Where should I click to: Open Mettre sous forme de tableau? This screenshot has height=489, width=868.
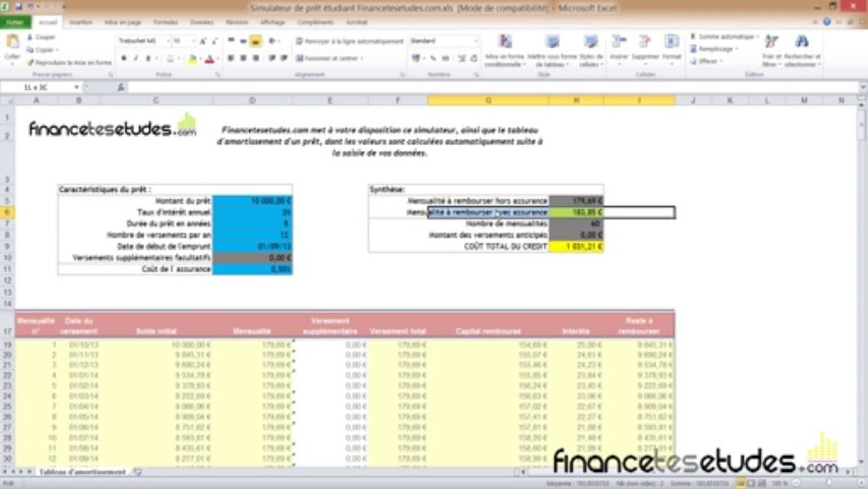[552, 50]
